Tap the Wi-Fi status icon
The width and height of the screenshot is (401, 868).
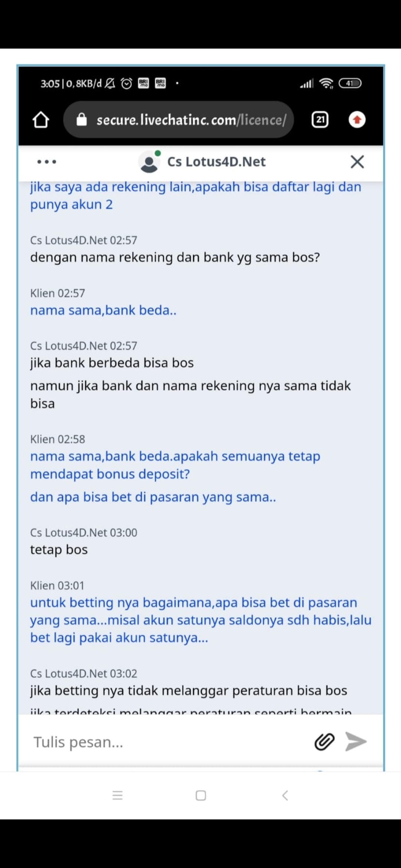(326, 83)
